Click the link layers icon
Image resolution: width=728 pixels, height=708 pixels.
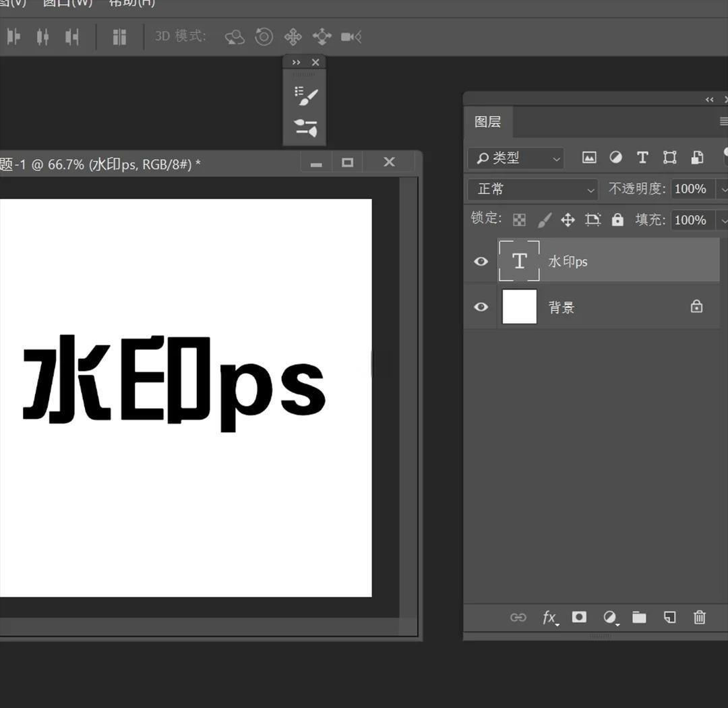(x=518, y=617)
